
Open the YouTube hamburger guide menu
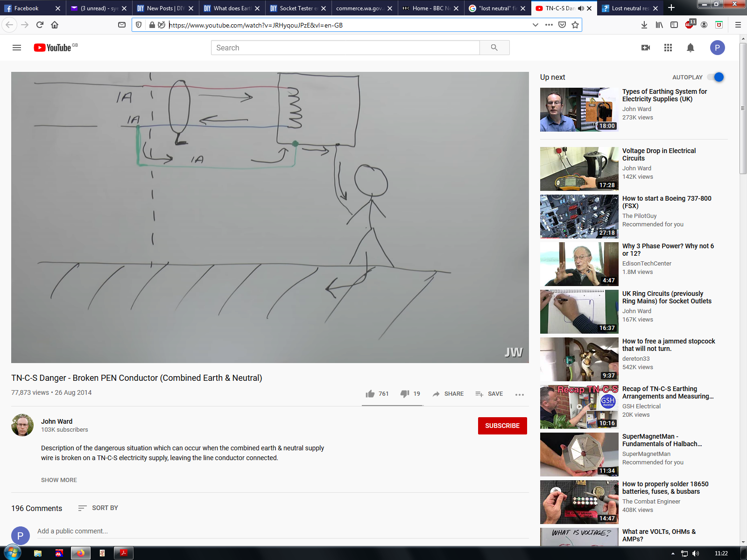coord(17,48)
